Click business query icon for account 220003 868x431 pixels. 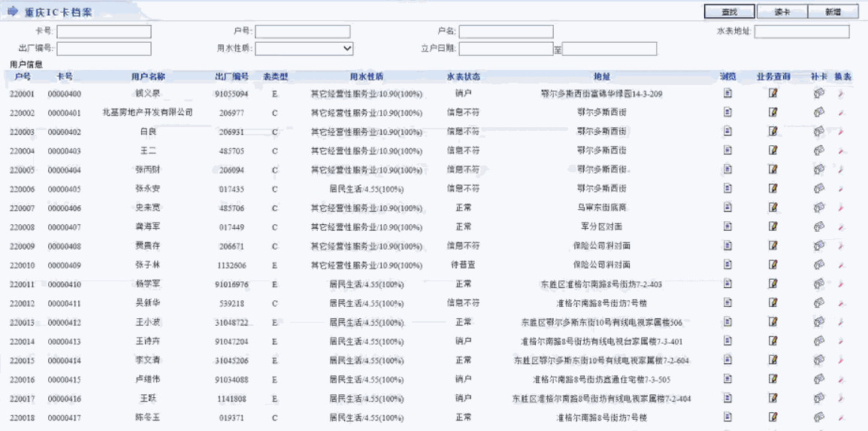773,132
